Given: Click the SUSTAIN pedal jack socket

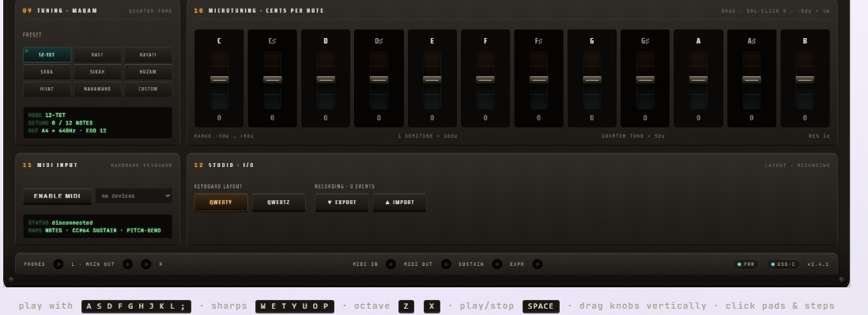Looking at the screenshot, I should click(497, 264).
